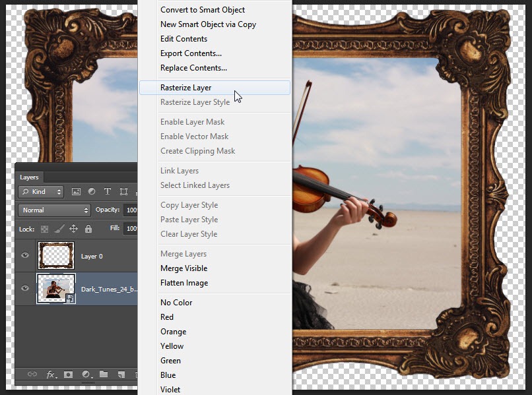The image size is (532, 395).
Task: Open the adjustment layer half-circle icon
Action: (86, 375)
